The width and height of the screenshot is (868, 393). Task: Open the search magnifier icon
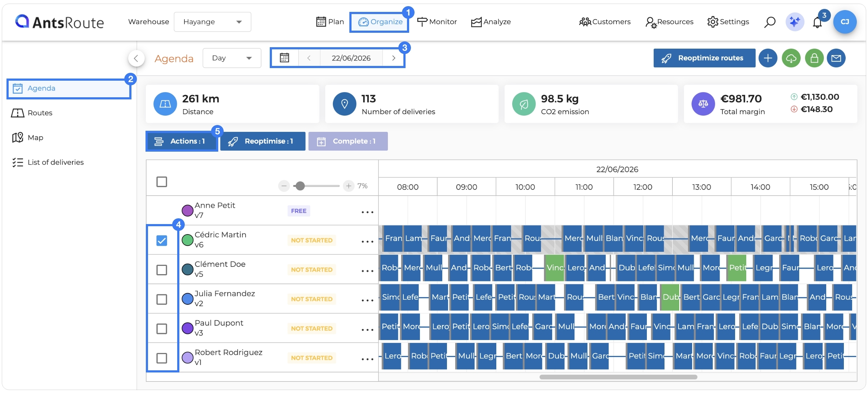click(x=769, y=22)
